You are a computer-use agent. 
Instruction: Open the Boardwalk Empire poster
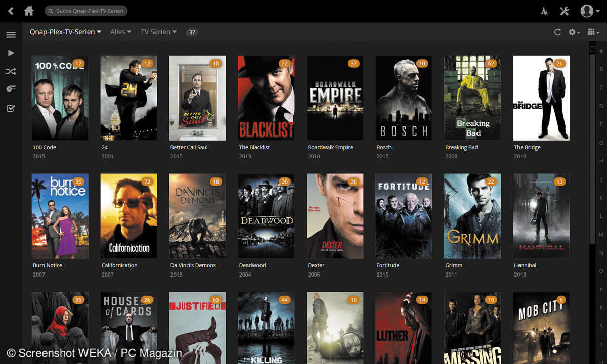click(335, 98)
